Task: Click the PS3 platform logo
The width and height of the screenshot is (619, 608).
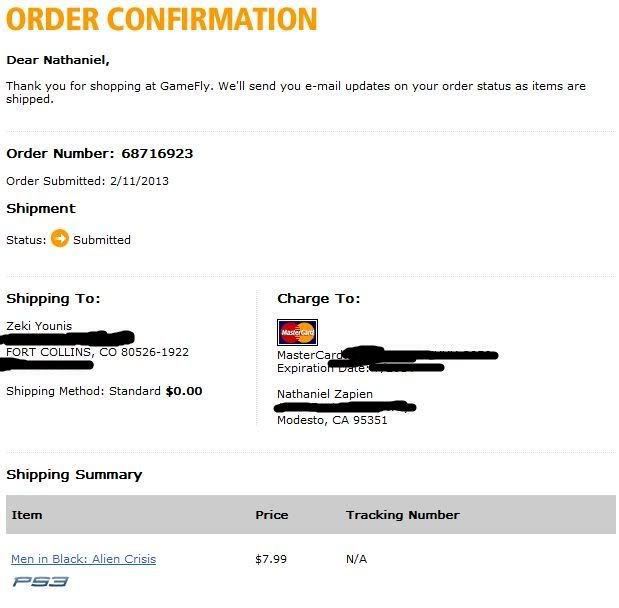Action: 40,582
